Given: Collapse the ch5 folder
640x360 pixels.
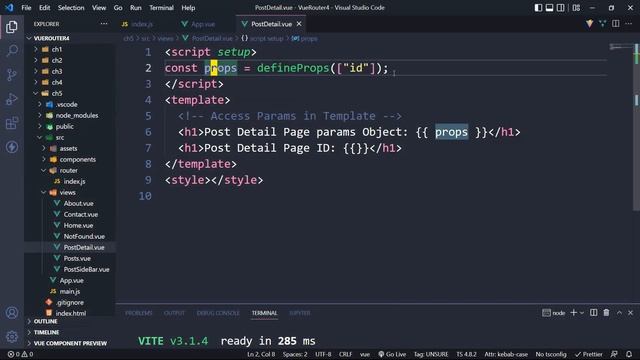Looking at the screenshot, I should [x=57, y=93].
